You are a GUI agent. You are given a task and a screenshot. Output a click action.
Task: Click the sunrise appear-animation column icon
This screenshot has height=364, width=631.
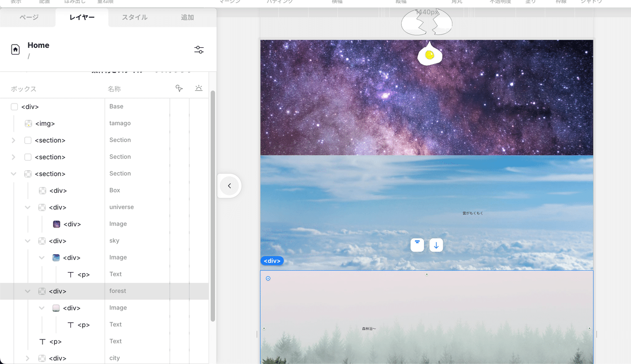point(198,88)
